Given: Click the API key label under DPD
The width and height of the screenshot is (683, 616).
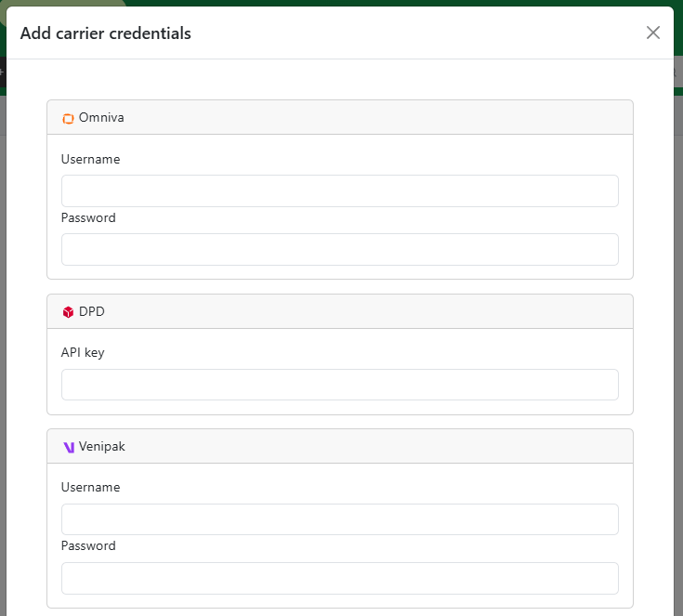Looking at the screenshot, I should [83, 353].
